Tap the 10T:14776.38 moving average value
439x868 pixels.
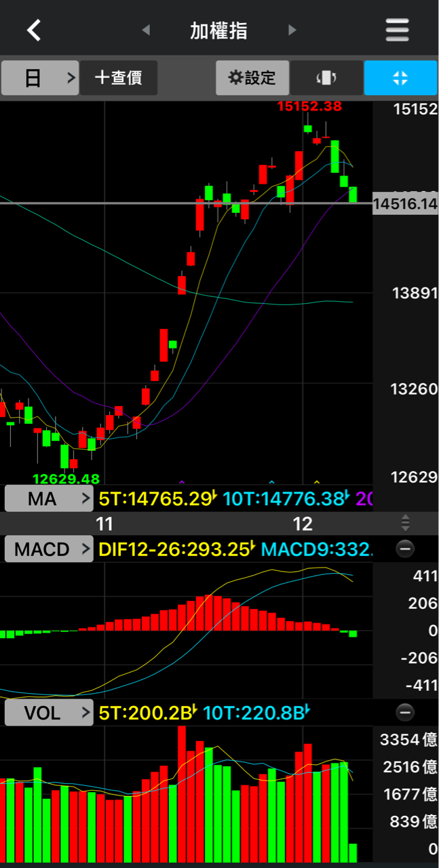pos(285,500)
